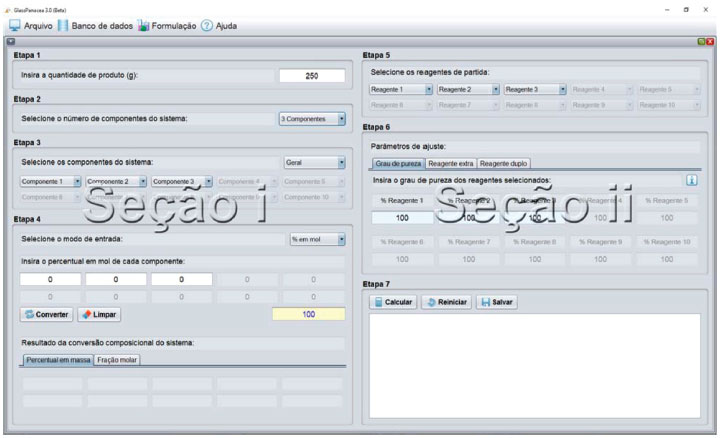Select the Fração molar tab
This screenshot has height=438, width=721.
tap(117, 359)
